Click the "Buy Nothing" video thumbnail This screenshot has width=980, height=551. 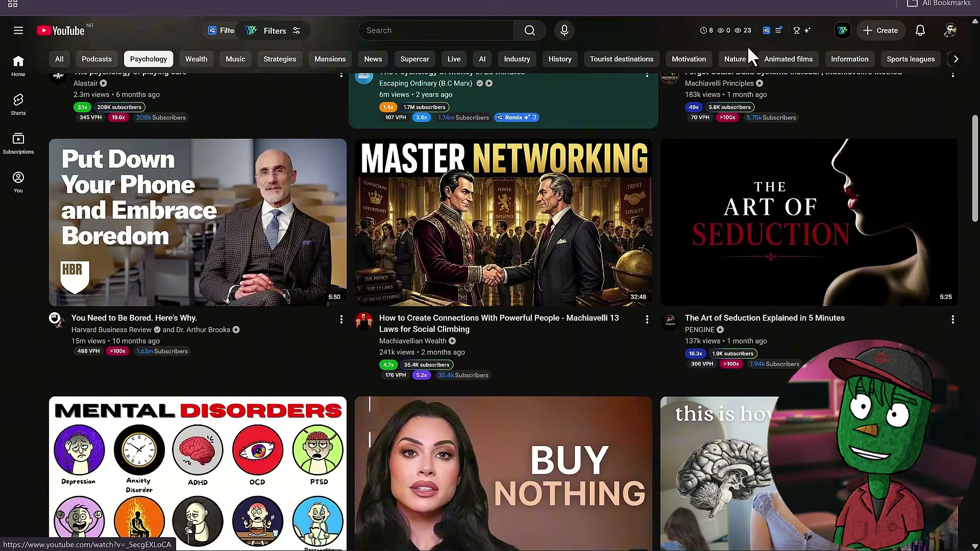(x=503, y=473)
